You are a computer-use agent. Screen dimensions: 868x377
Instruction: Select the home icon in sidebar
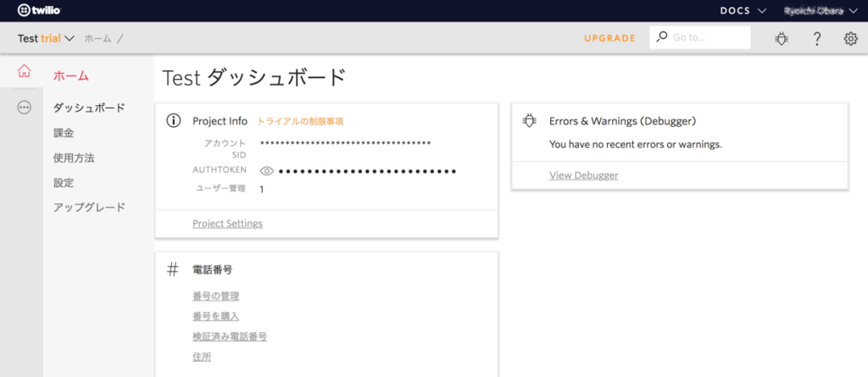click(x=25, y=71)
